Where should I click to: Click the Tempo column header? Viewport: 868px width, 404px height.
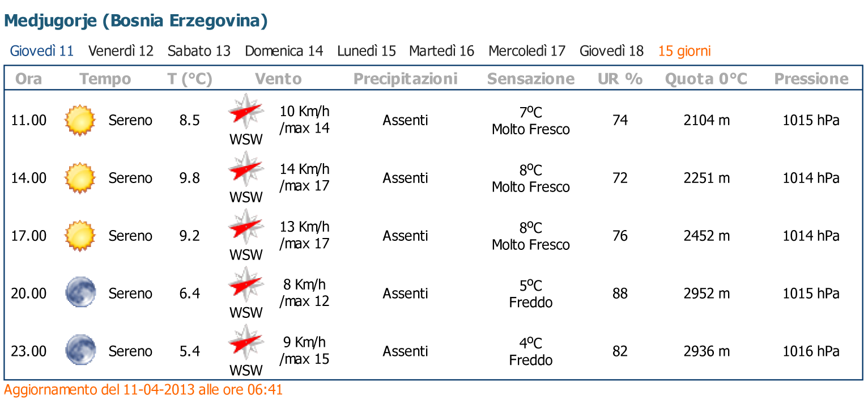coord(105,79)
